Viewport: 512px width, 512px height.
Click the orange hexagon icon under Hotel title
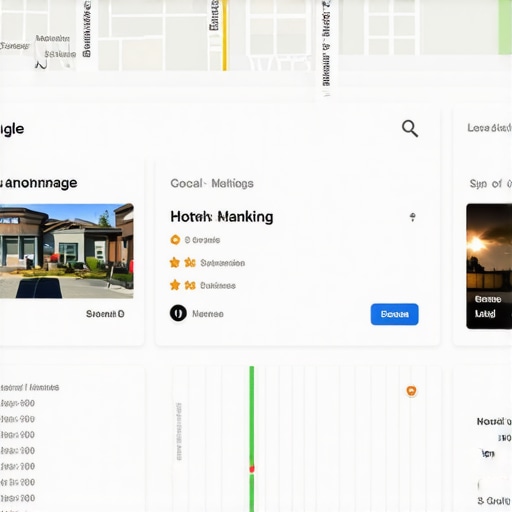[175, 240]
